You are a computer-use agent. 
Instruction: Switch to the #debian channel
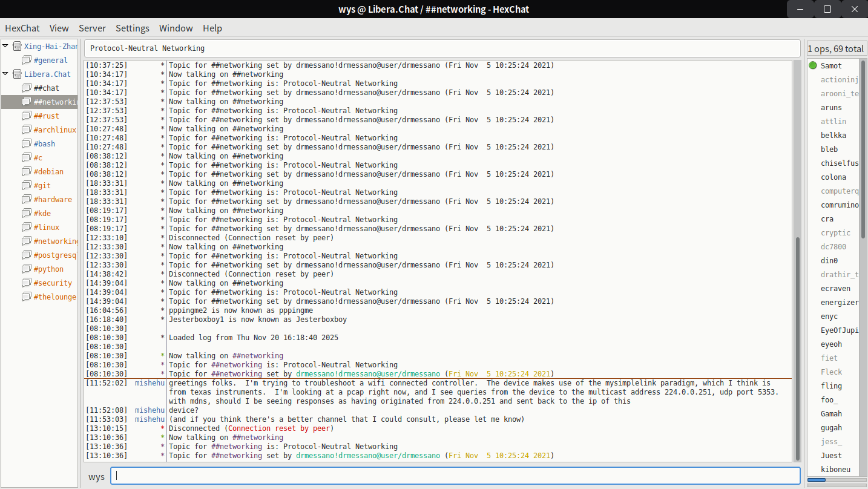pos(48,171)
